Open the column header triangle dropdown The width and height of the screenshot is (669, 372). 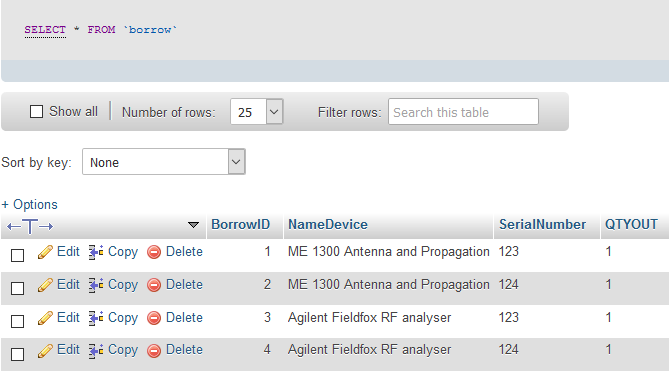click(x=193, y=225)
